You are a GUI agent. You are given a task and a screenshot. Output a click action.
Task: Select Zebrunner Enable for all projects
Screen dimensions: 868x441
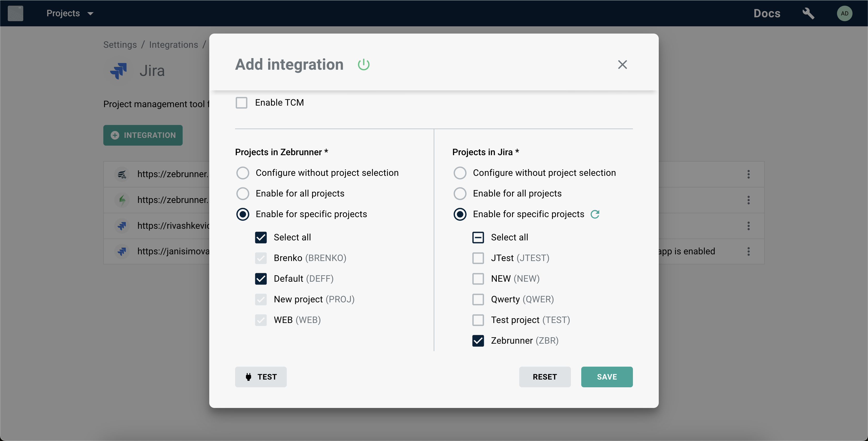tap(243, 193)
